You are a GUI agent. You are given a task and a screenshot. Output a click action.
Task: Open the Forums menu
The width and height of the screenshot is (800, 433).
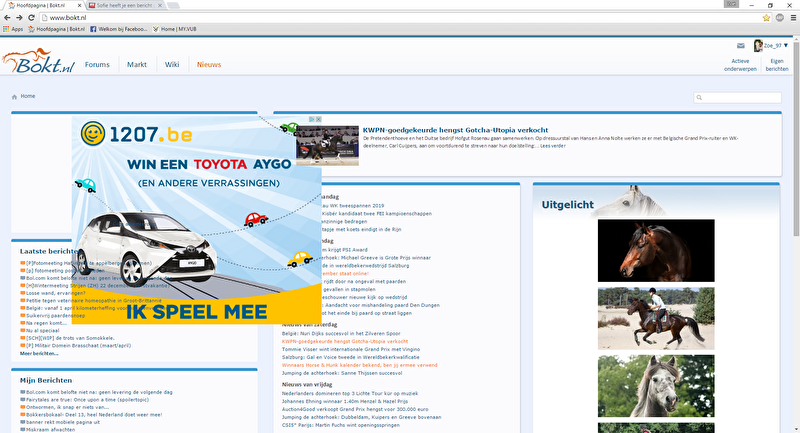point(97,65)
